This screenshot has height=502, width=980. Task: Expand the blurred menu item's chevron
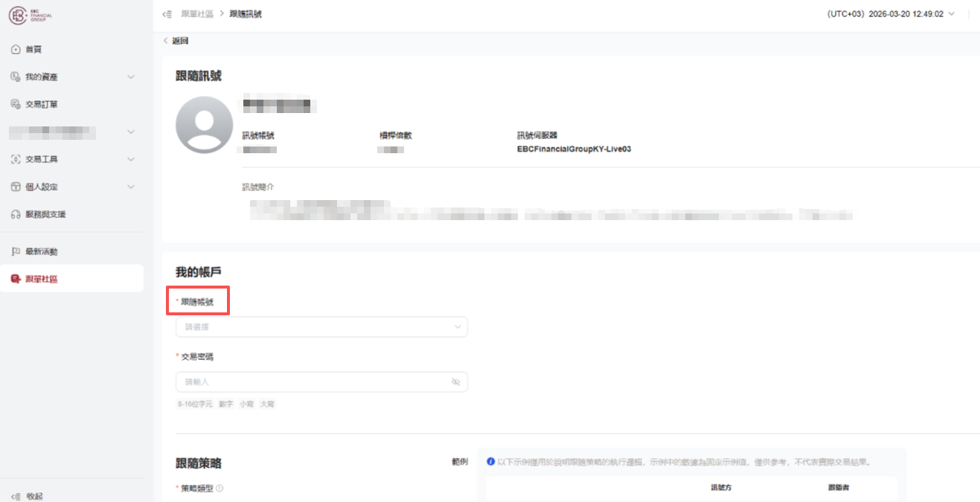(131, 132)
